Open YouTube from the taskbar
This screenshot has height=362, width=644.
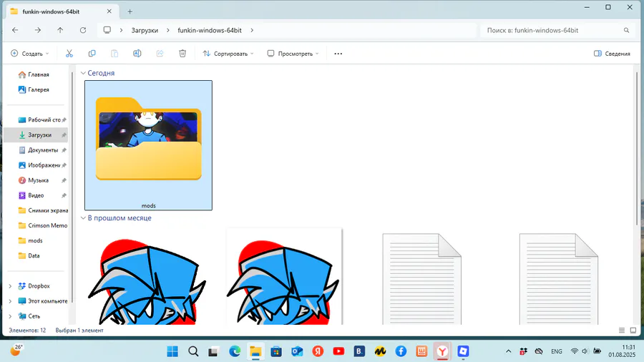[x=338, y=351]
